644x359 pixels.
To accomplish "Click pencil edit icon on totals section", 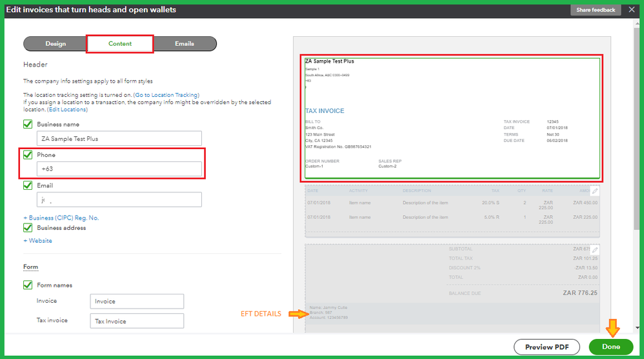I will pyautogui.click(x=595, y=250).
